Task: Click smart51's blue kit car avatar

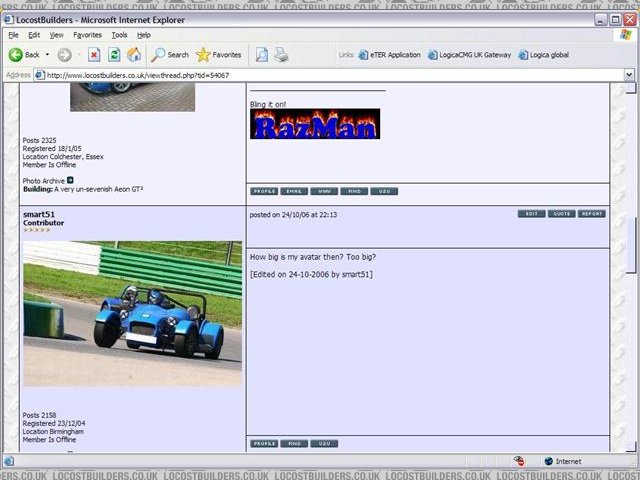Action: [133, 313]
